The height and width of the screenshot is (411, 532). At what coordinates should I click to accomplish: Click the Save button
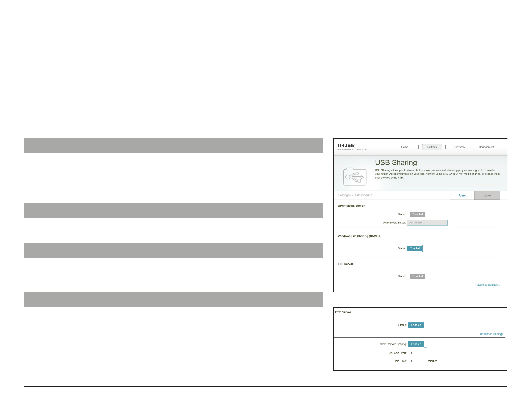(x=487, y=195)
